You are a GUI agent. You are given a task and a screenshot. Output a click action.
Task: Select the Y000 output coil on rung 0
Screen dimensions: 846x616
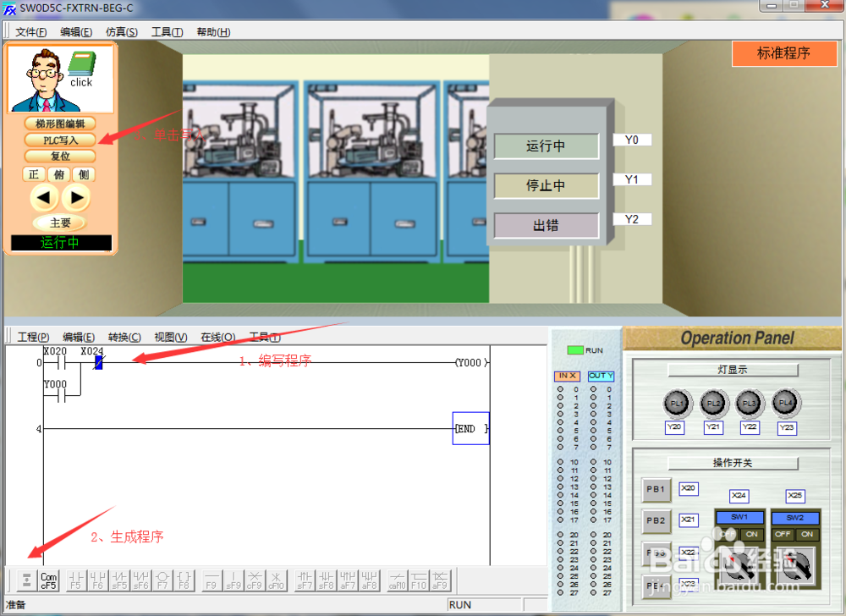pos(471,363)
